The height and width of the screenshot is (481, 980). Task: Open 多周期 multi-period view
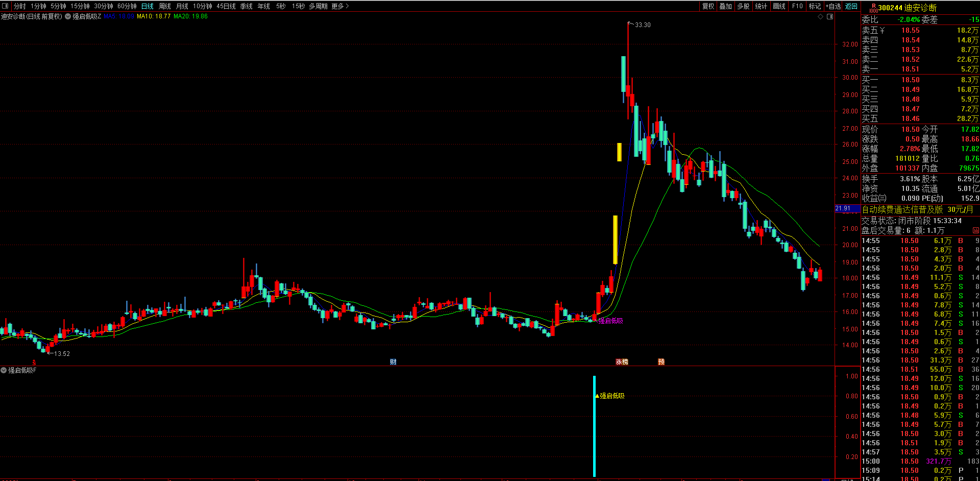tap(318, 6)
